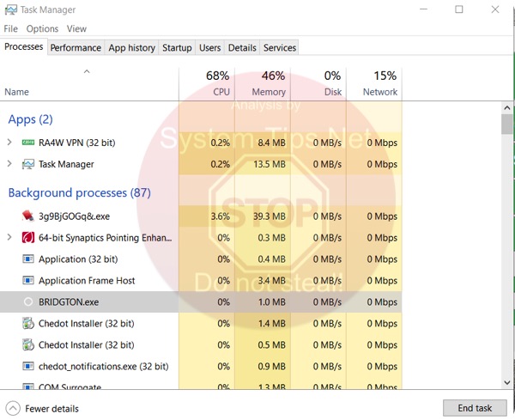Click the chedot_notifications.exe icon
Screen dimensions: 515x420
coord(28,367)
